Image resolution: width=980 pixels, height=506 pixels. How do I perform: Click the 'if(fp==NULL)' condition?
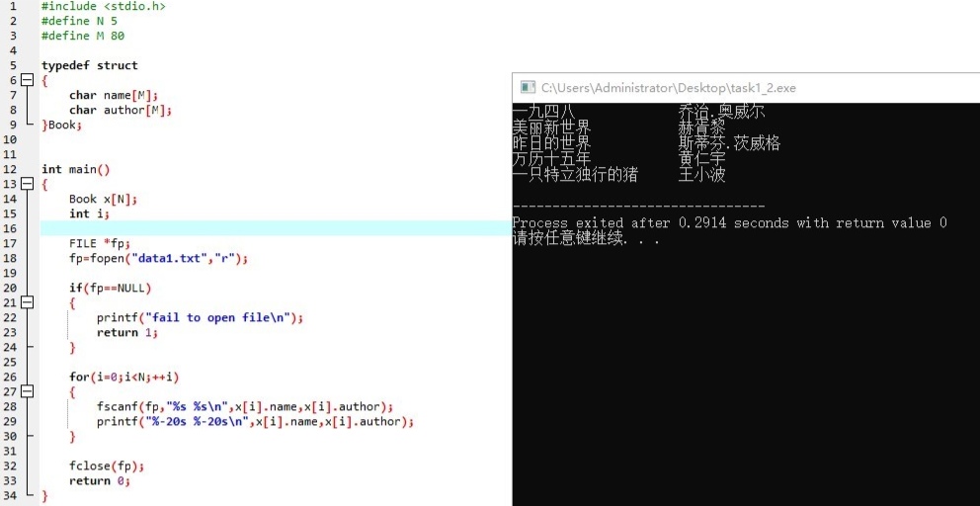coord(111,288)
